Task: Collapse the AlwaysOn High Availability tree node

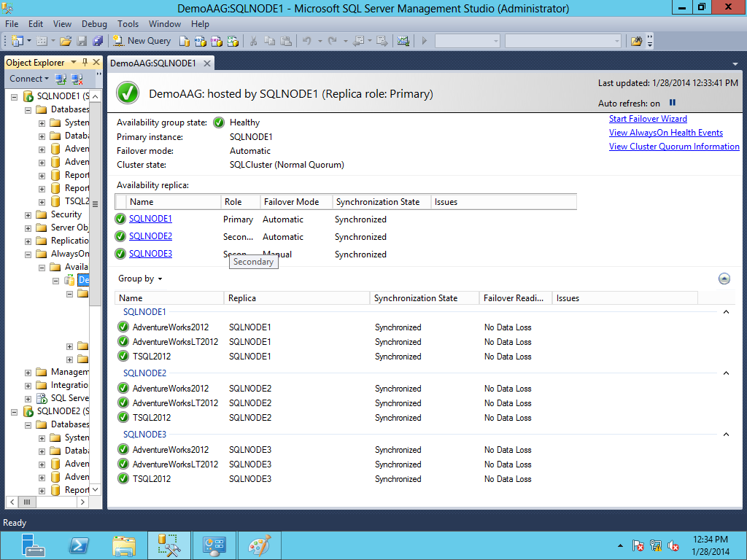Action: tap(28, 254)
